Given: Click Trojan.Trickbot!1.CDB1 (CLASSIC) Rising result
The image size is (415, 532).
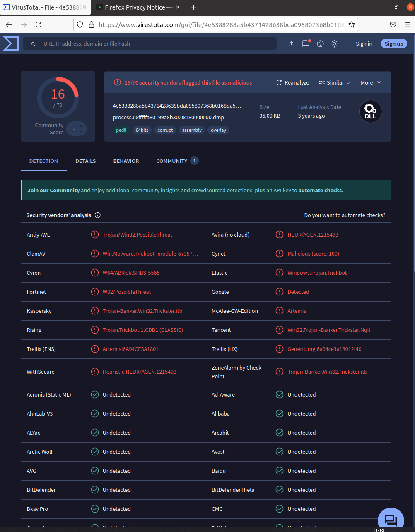Looking at the screenshot, I should point(143,330).
